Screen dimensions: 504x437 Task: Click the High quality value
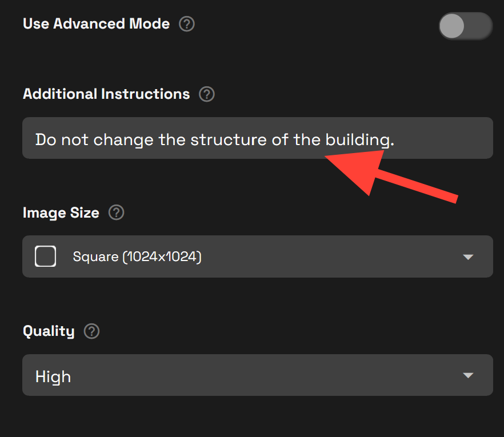(53, 375)
